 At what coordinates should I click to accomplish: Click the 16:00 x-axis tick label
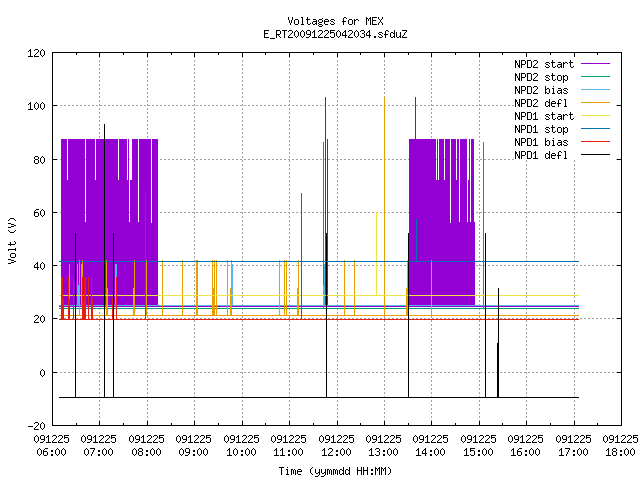pos(525,452)
